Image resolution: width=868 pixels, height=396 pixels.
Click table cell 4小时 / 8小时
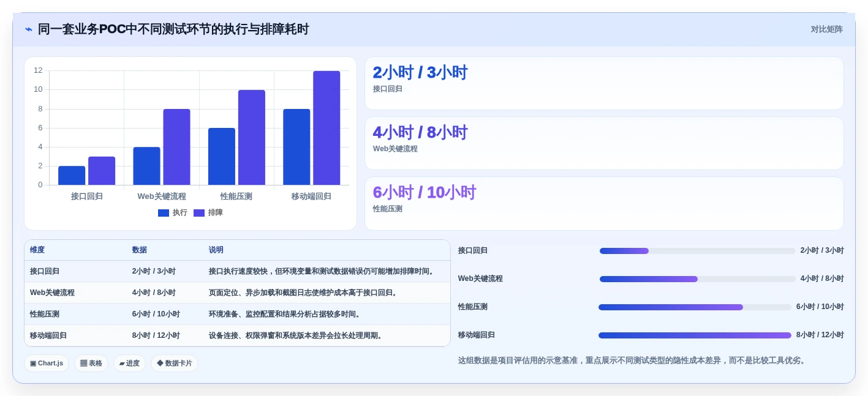tap(154, 293)
